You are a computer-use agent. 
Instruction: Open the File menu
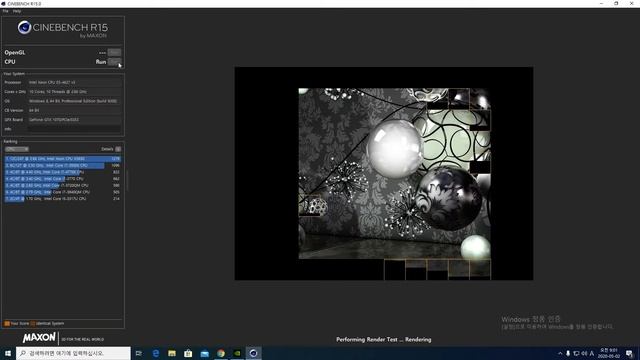point(5,11)
